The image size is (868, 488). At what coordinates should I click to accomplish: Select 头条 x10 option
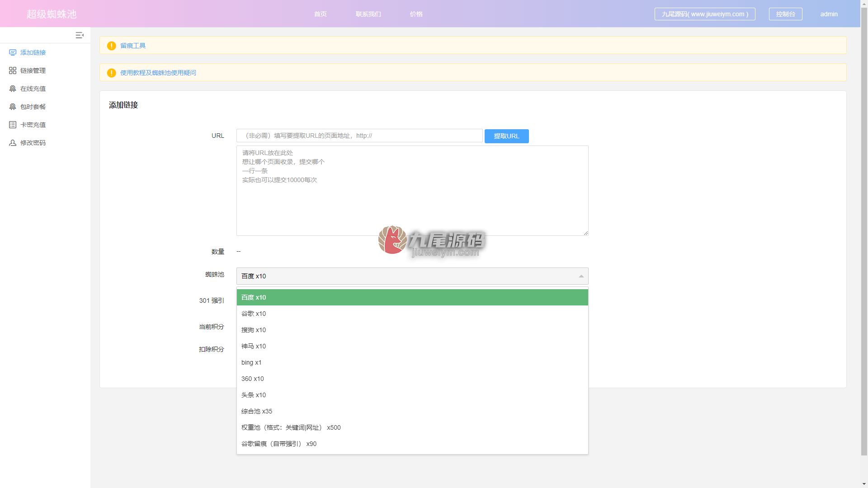pyautogui.click(x=412, y=395)
